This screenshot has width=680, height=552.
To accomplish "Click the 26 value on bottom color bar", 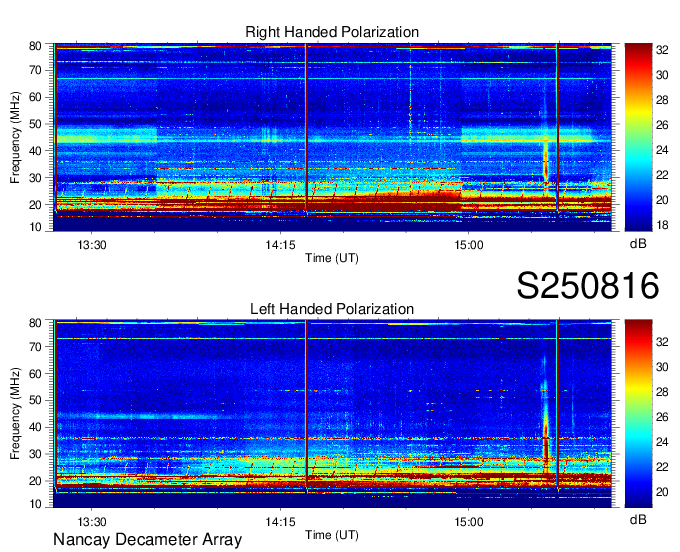I will click(x=662, y=417).
